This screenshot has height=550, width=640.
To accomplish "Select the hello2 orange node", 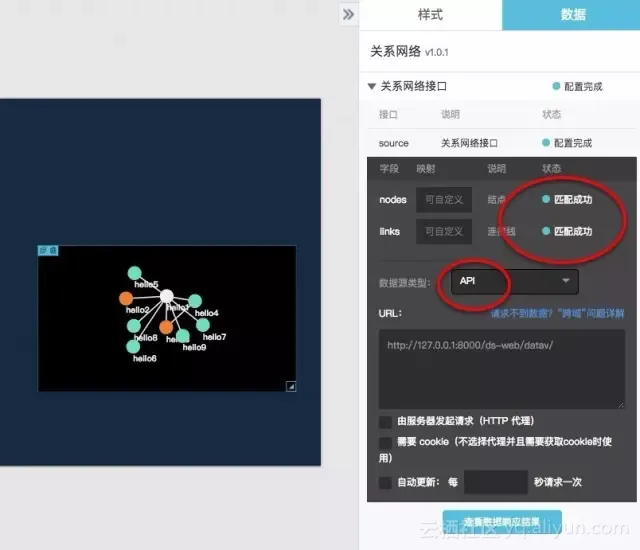I will (x=126, y=298).
